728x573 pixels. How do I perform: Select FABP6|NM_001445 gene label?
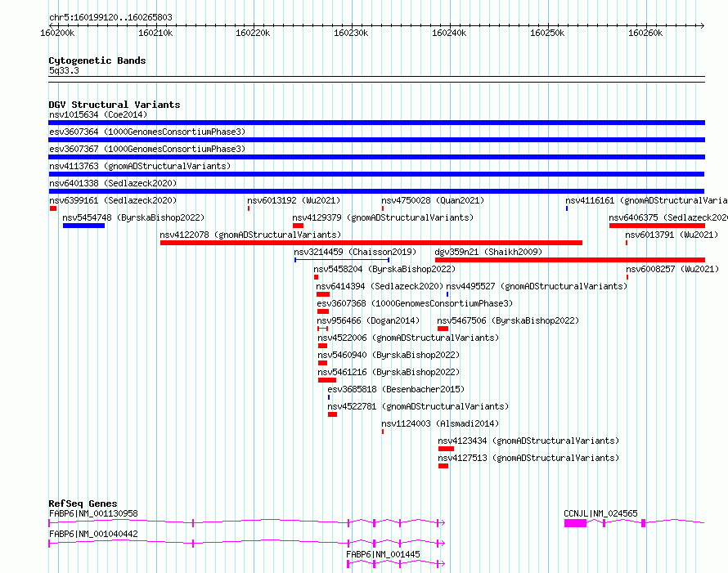tap(383, 554)
